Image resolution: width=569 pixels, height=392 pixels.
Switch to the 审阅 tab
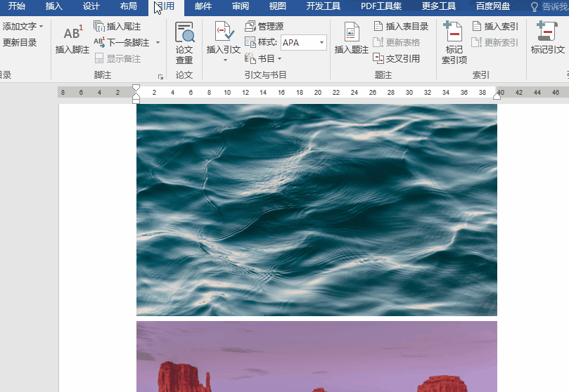tap(241, 6)
